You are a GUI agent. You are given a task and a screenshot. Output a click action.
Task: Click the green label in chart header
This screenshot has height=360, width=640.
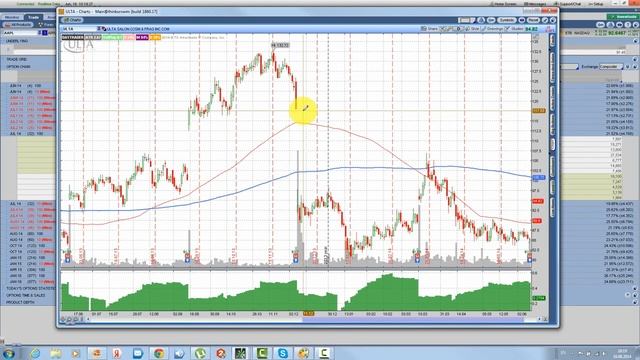point(112,37)
